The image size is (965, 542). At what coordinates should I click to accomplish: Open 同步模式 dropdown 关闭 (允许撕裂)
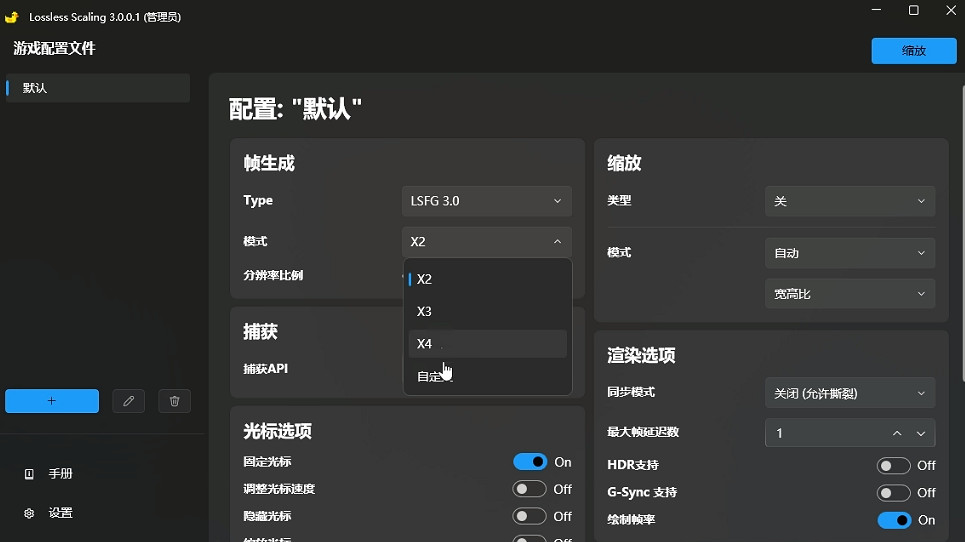[850, 393]
